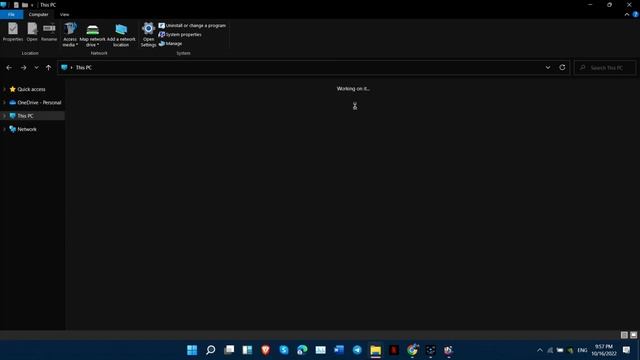The height and width of the screenshot is (360, 640).
Task: Launch Brave browser from the taskbar
Action: pos(266,350)
